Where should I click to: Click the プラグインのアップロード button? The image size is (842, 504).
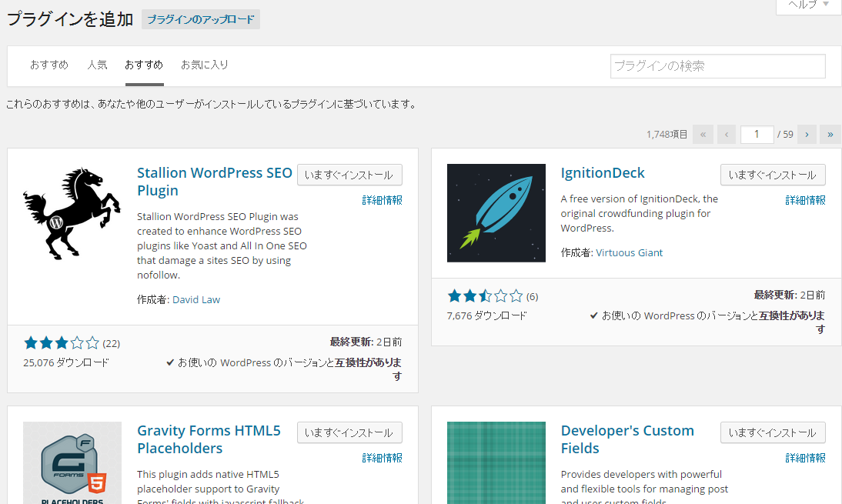click(201, 19)
